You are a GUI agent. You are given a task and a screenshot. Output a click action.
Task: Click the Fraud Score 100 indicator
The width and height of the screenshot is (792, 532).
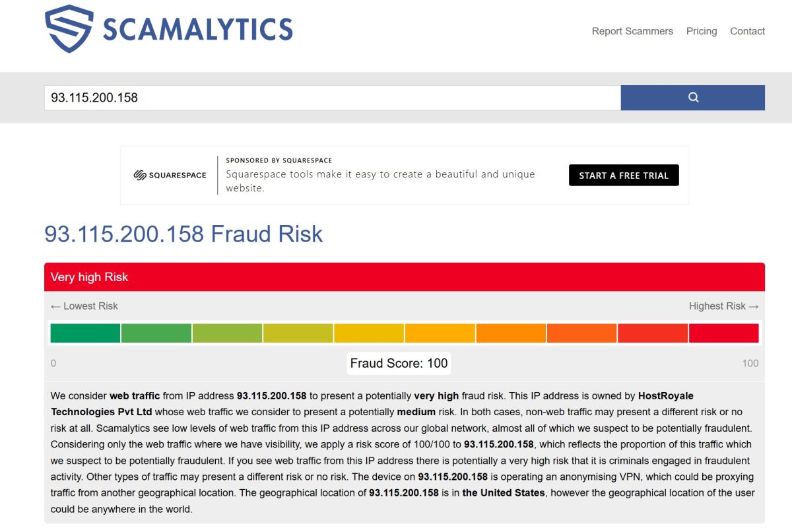coord(398,363)
